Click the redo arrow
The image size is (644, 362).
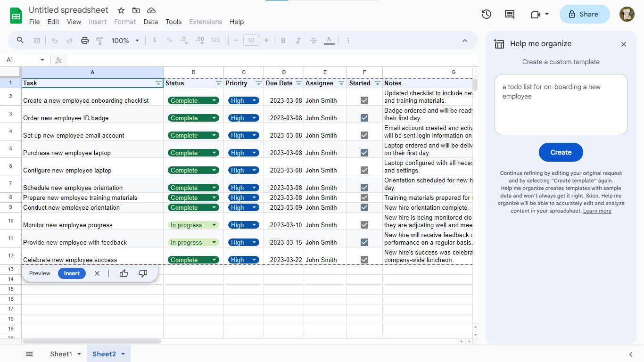70,41
